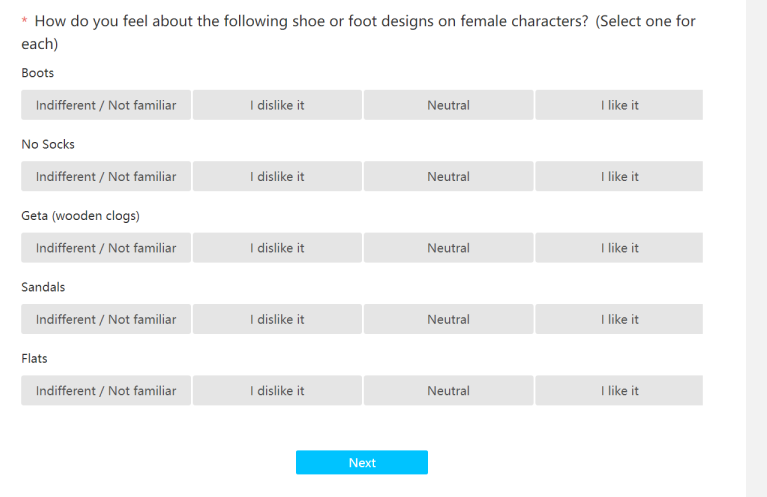767x497 pixels.
Task: Mark Flats as Neutral
Action: pos(449,390)
